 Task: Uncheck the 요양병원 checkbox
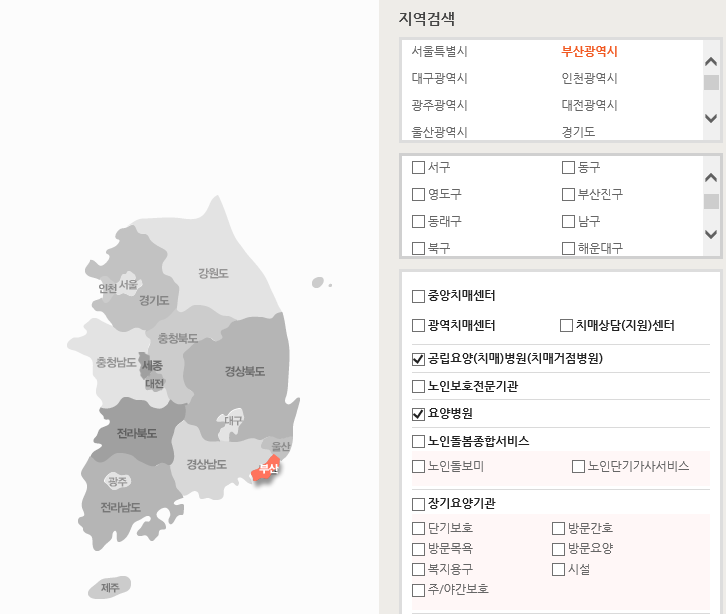pyautogui.click(x=418, y=414)
